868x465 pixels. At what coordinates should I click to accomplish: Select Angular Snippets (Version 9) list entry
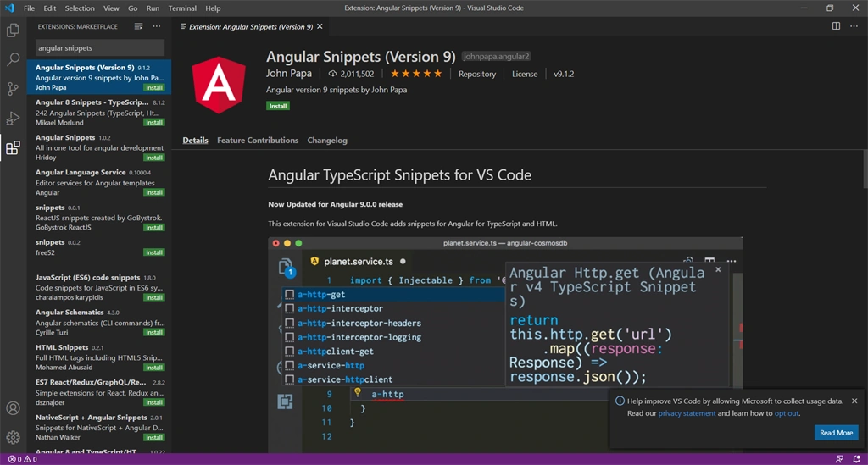tap(100, 77)
